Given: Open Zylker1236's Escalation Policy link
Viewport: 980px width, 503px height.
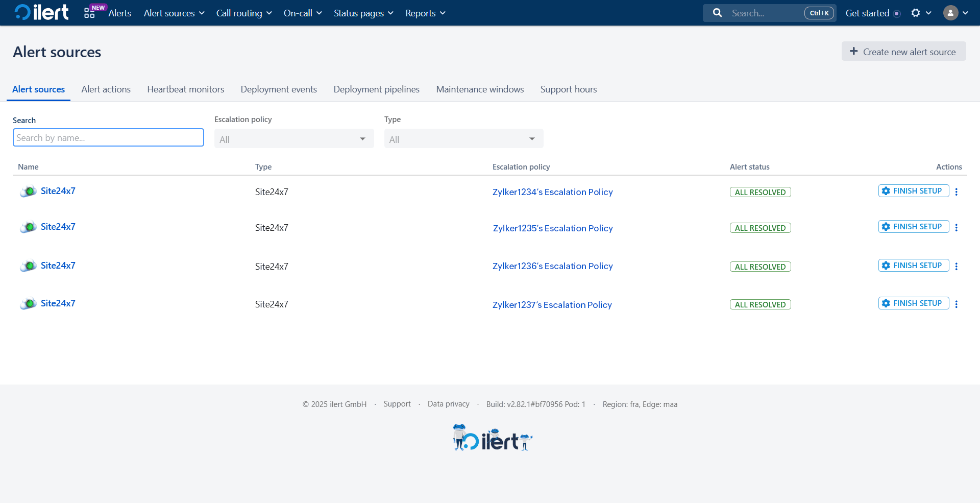Looking at the screenshot, I should 553,266.
